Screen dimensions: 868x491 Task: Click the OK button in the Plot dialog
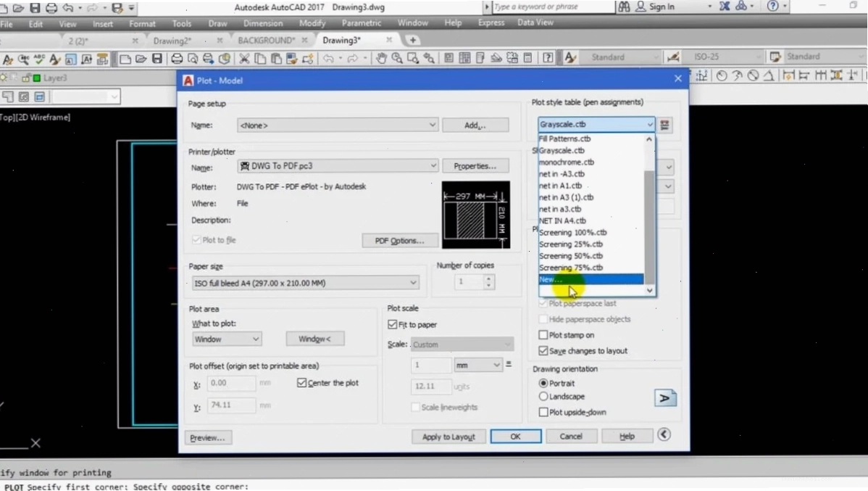(x=515, y=436)
